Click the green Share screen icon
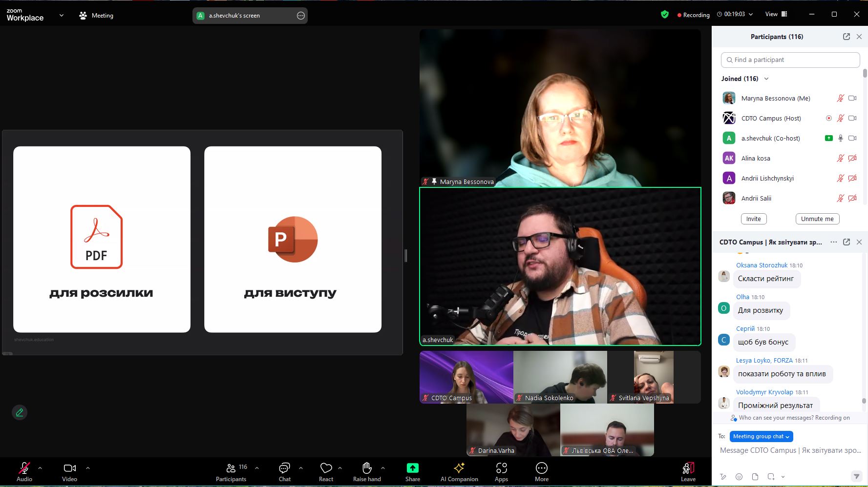The height and width of the screenshot is (487, 868). click(x=412, y=468)
